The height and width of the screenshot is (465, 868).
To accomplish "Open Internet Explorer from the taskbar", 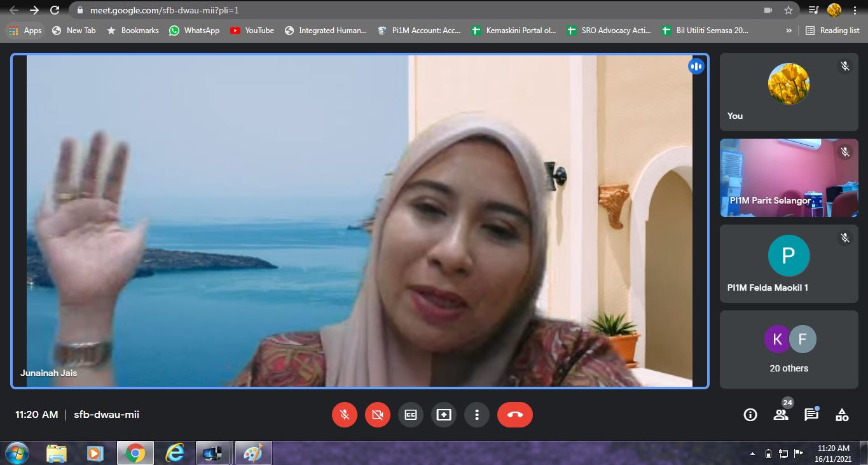I will (x=174, y=453).
